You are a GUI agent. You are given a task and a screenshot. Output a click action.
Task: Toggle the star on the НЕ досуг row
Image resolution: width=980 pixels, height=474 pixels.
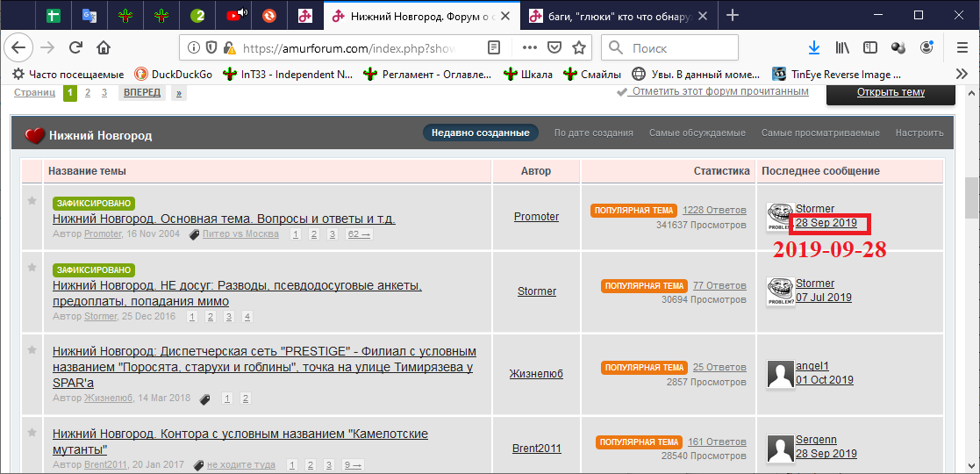[x=32, y=267]
